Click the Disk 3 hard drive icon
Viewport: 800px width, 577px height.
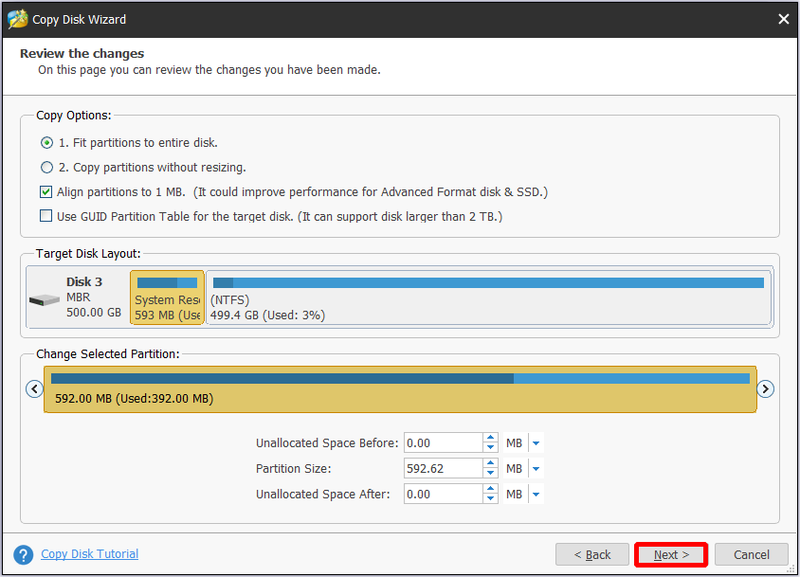click(44, 300)
